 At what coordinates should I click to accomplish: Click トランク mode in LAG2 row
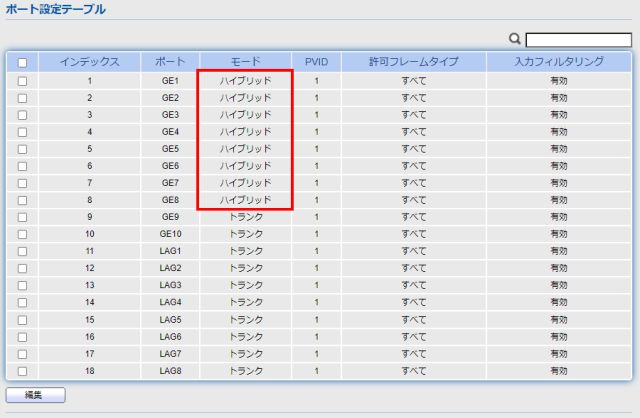tap(246, 268)
